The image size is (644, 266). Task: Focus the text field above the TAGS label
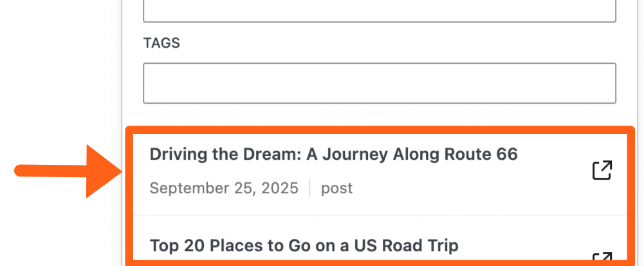(x=379, y=10)
